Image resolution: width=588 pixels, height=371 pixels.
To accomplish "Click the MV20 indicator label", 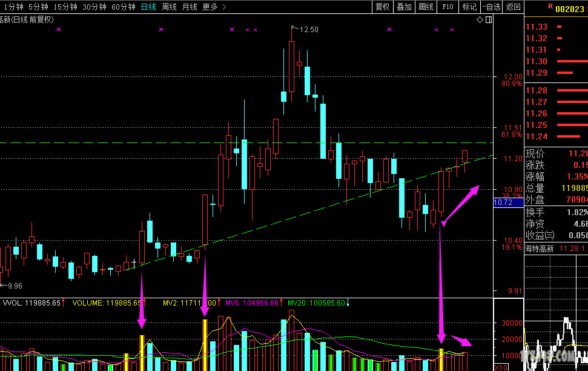I will [316, 302].
